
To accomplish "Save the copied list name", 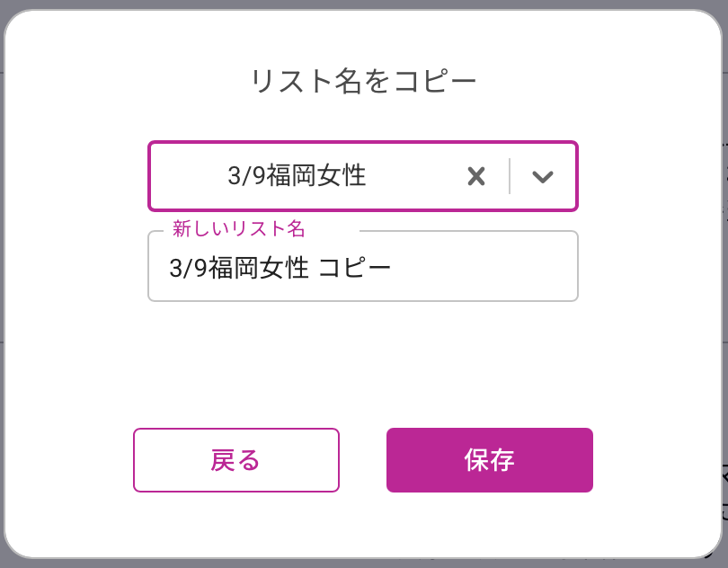I will pyautogui.click(x=489, y=460).
